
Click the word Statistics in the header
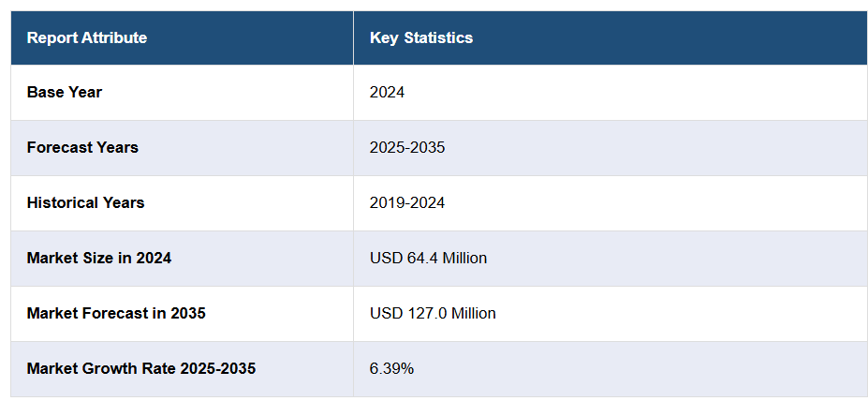click(438, 38)
